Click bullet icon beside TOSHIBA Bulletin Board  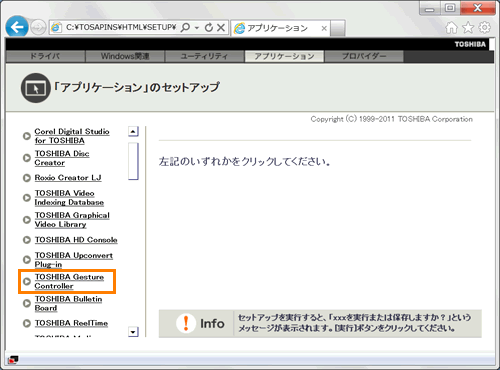tap(27, 303)
